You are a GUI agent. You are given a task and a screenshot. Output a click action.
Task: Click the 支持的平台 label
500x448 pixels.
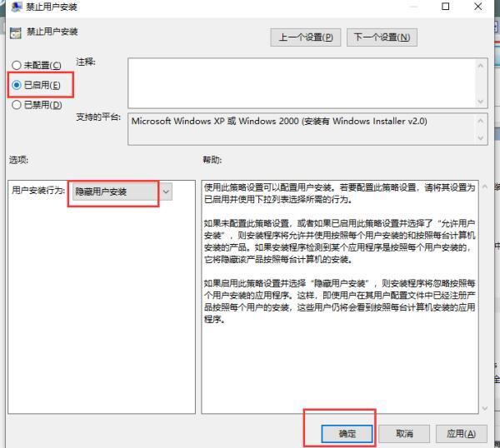[x=98, y=117]
